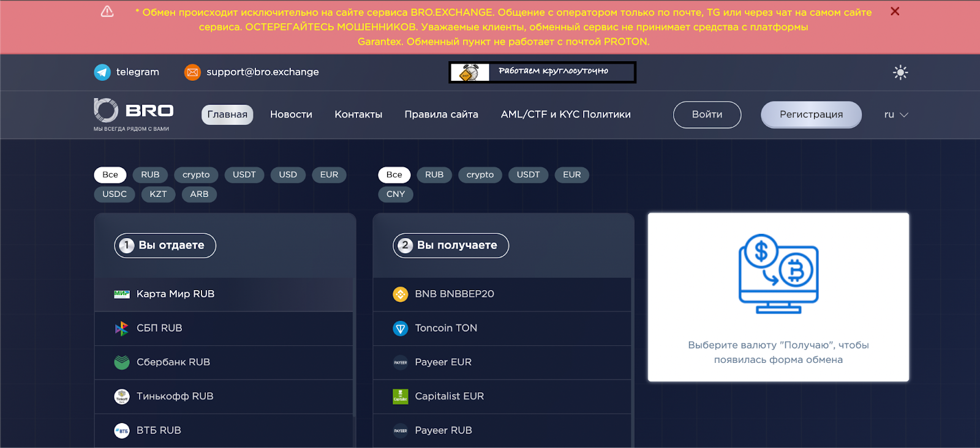Select USDT filter in receive column
The height and width of the screenshot is (448, 980).
point(529,175)
